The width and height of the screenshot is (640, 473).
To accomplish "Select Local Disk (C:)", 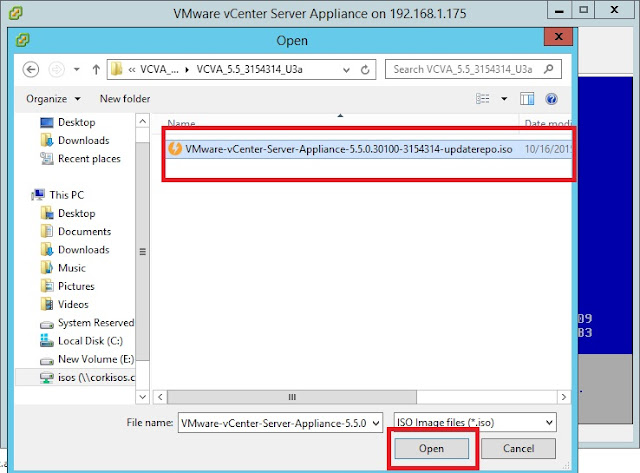I will click(x=81, y=341).
